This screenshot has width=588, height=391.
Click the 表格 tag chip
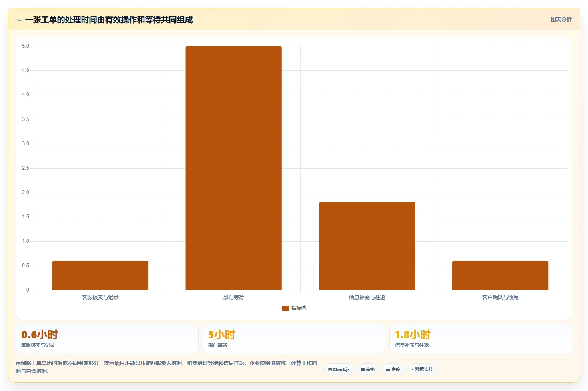tap(368, 369)
